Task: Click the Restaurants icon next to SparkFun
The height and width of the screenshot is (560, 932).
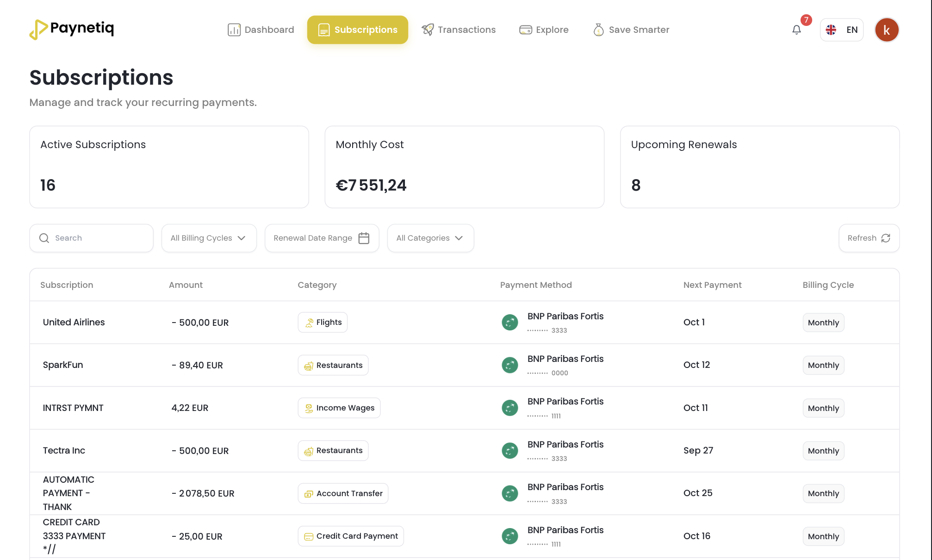Action: [x=308, y=365]
